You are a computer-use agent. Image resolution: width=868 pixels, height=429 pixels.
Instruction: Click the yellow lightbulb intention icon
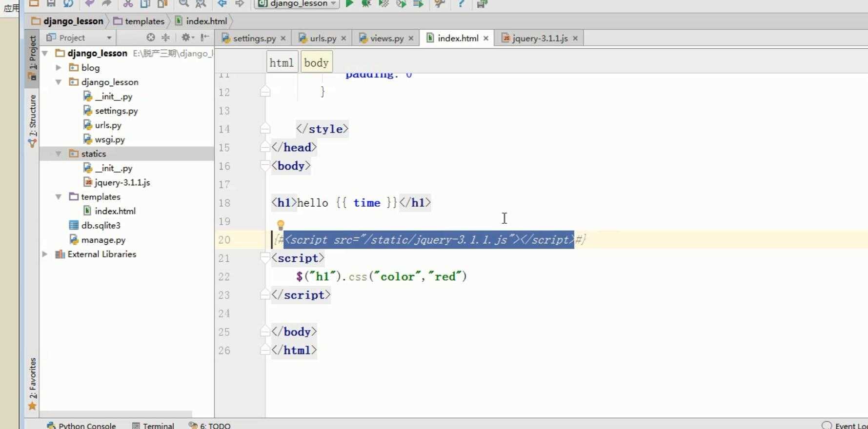coord(281,225)
